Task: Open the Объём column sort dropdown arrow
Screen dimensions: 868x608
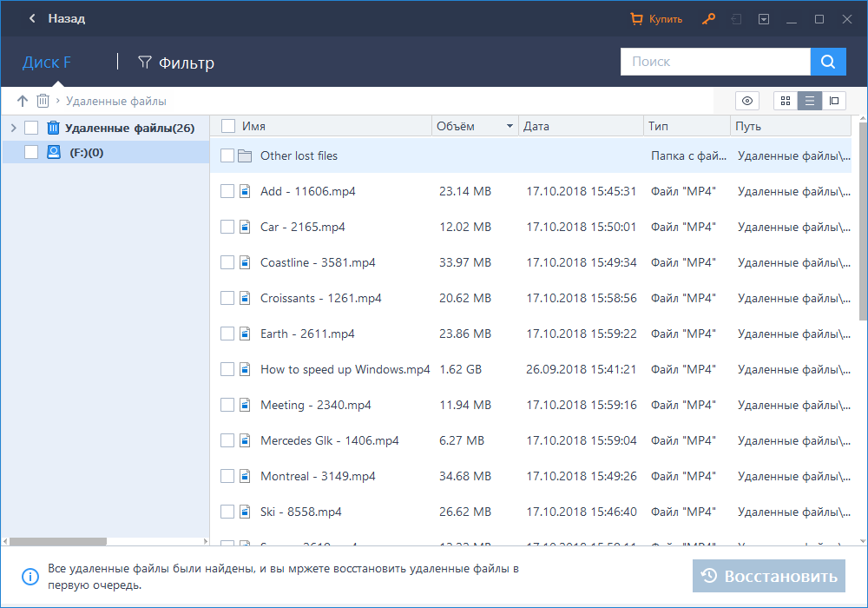Action: (x=510, y=126)
